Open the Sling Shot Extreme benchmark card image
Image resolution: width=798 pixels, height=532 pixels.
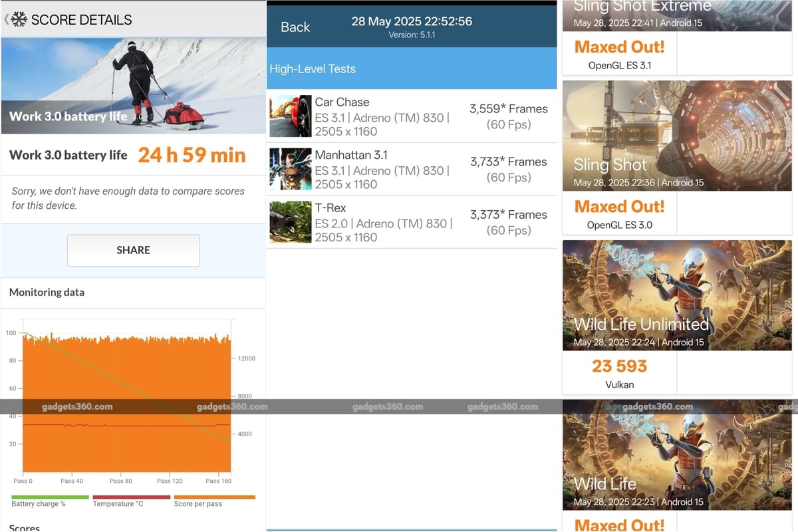pyautogui.click(x=677, y=16)
